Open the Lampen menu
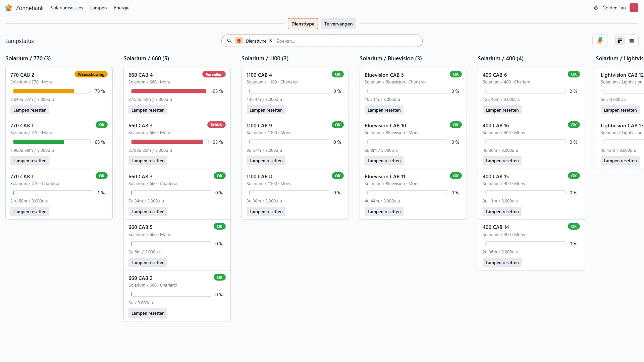Viewport: 644px width, 362px height. coord(98,8)
